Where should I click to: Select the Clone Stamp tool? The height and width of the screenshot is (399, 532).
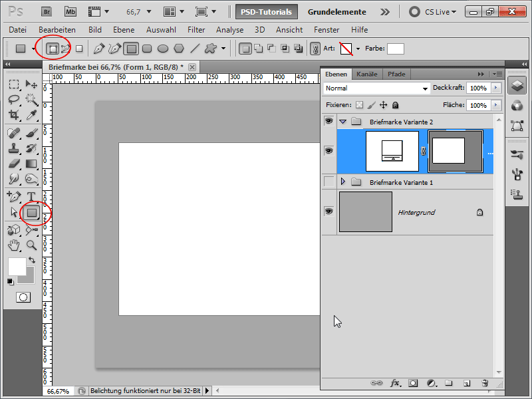click(x=13, y=148)
